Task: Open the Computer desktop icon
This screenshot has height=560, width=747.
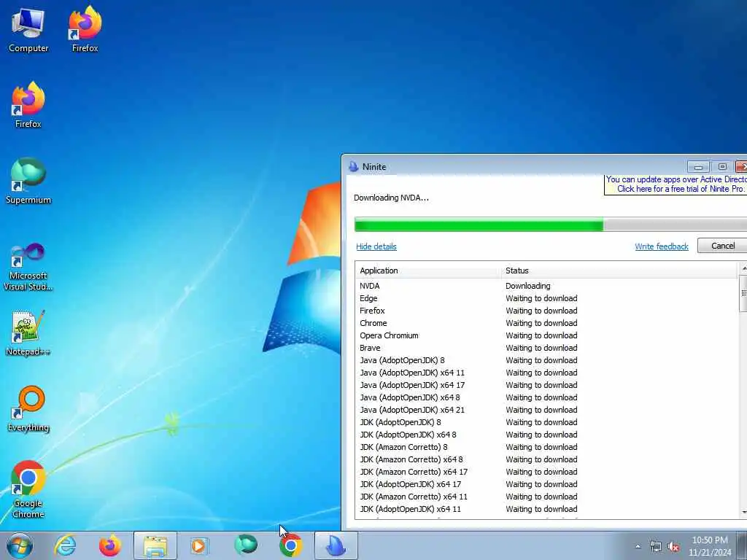Action: pyautogui.click(x=28, y=29)
